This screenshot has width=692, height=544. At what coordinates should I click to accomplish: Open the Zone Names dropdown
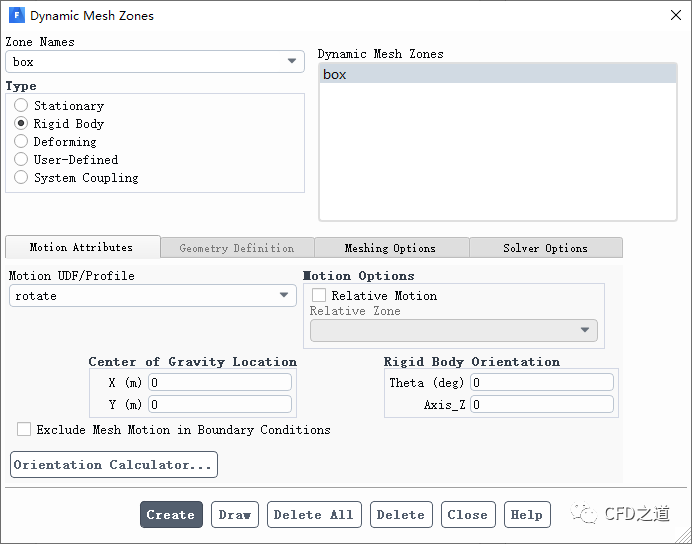point(155,62)
